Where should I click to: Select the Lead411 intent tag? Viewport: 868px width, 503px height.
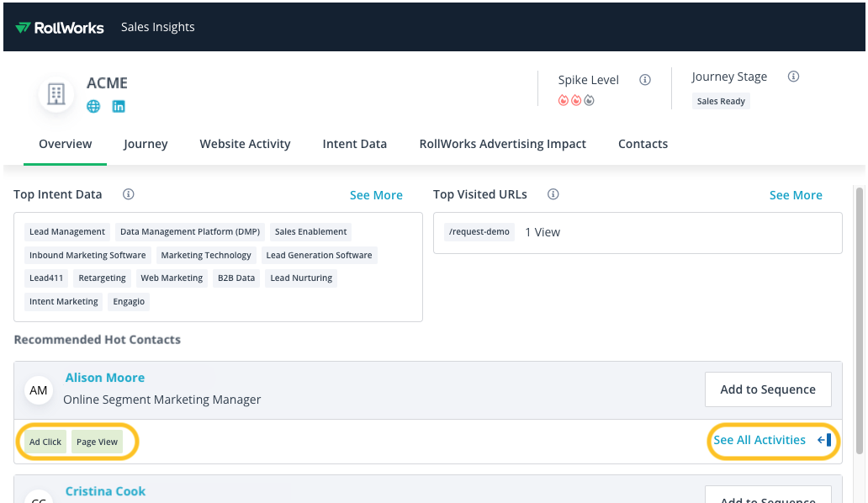click(x=46, y=278)
